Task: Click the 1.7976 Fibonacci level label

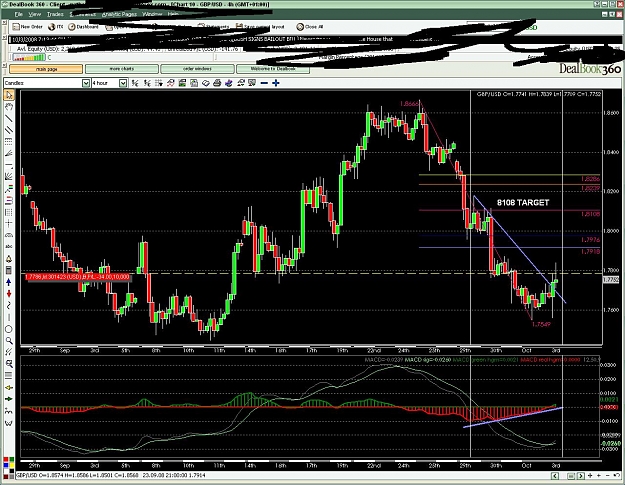Action: point(590,240)
